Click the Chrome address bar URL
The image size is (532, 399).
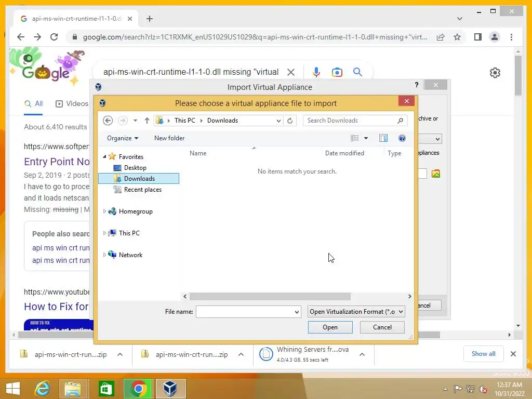tap(255, 37)
